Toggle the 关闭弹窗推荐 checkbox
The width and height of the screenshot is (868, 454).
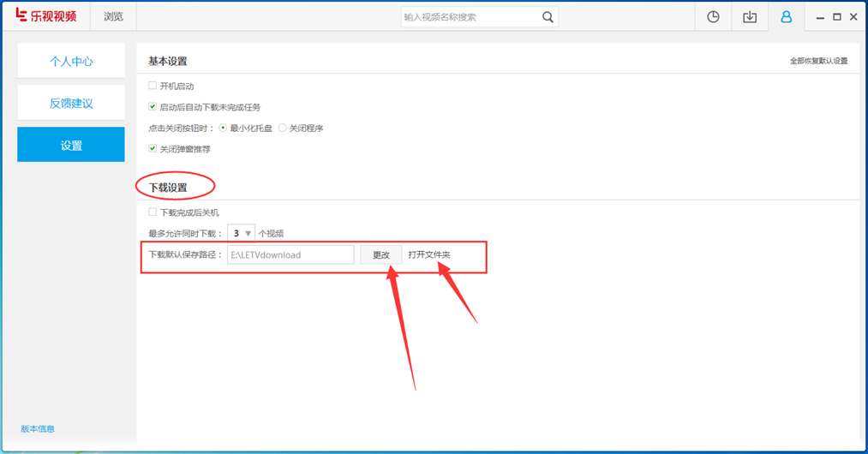153,148
